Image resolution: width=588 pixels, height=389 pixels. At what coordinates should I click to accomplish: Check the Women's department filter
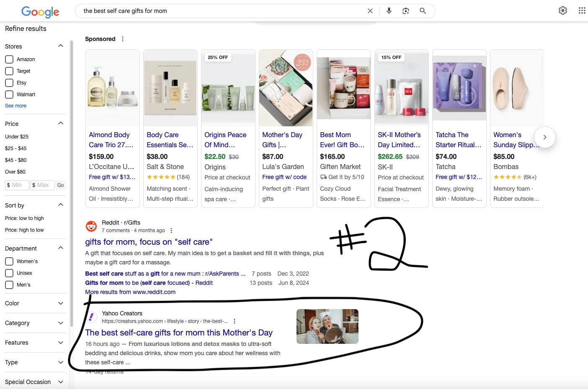(9, 261)
